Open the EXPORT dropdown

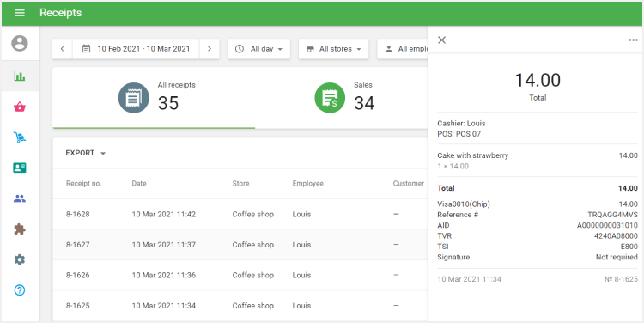click(x=85, y=153)
